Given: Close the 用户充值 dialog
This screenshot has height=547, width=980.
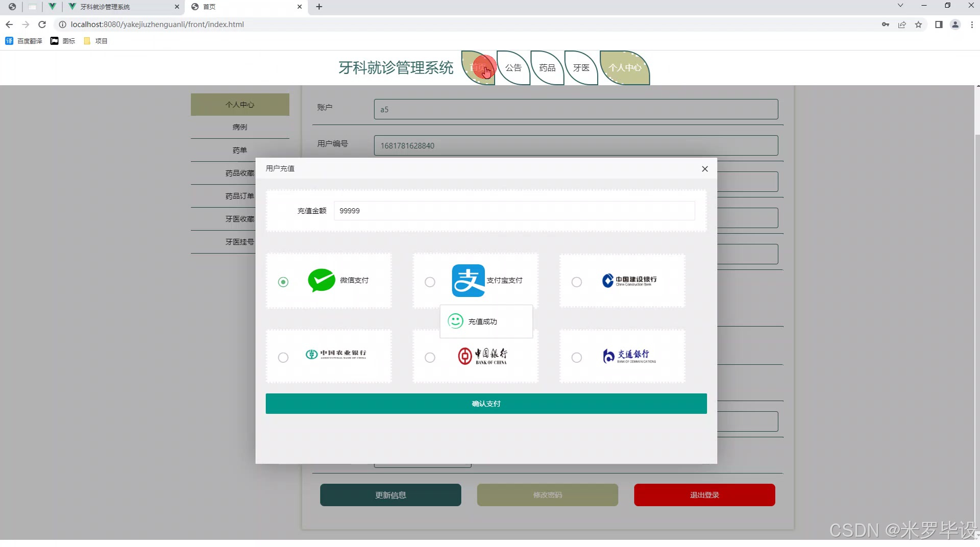Looking at the screenshot, I should [705, 169].
